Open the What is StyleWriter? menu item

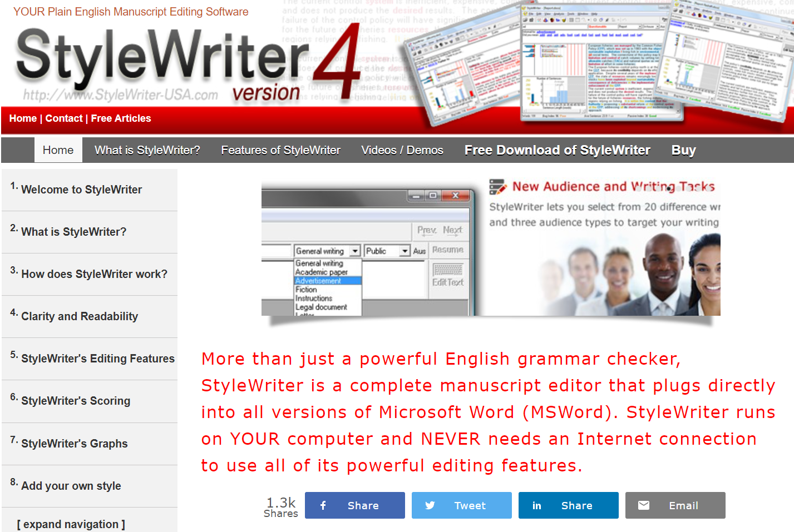point(147,150)
